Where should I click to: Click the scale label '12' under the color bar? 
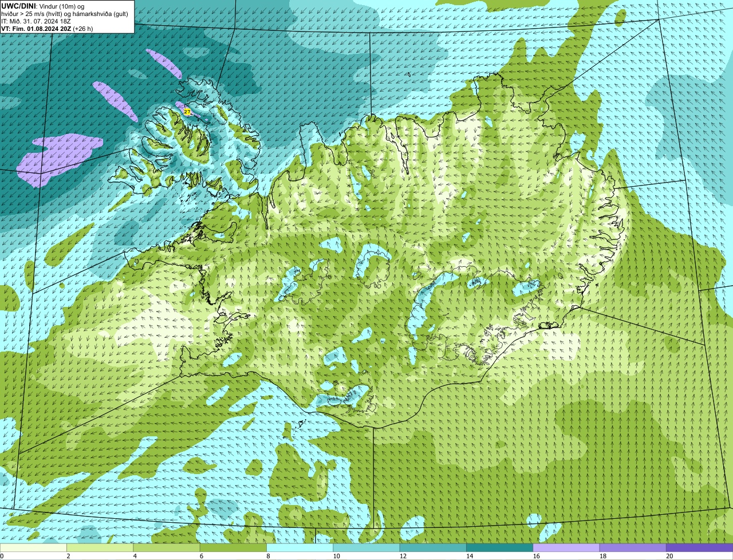click(x=403, y=556)
